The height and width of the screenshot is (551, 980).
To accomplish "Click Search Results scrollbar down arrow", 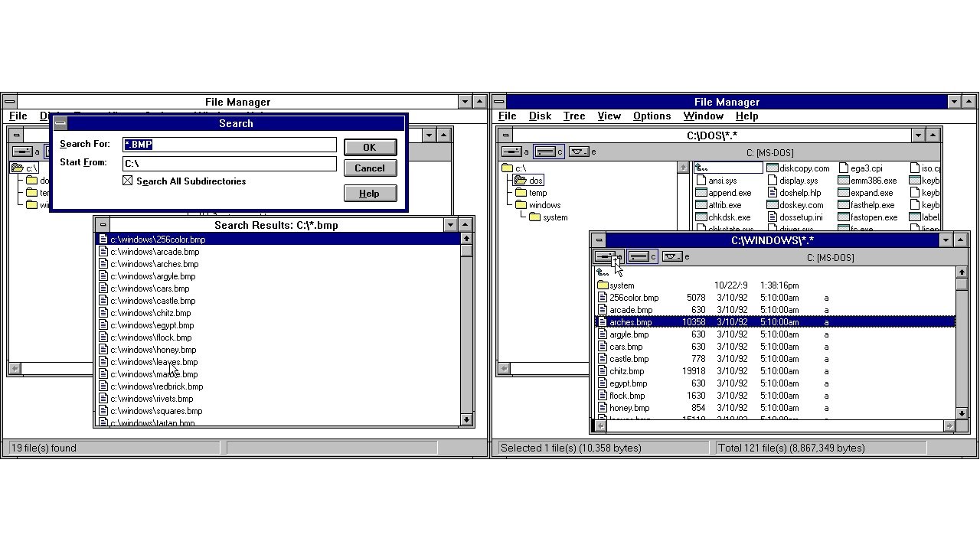I will [466, 419].
